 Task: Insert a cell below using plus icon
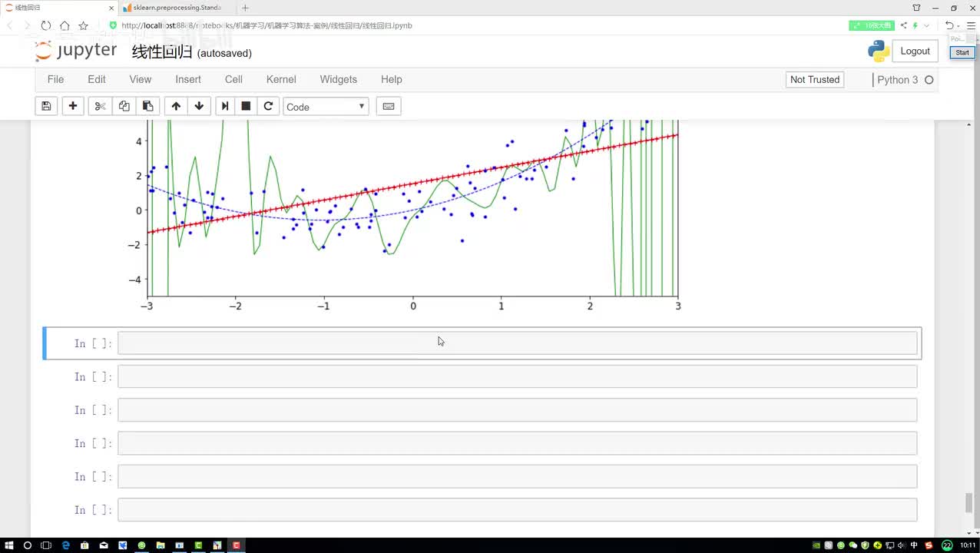tap(73, 106)
